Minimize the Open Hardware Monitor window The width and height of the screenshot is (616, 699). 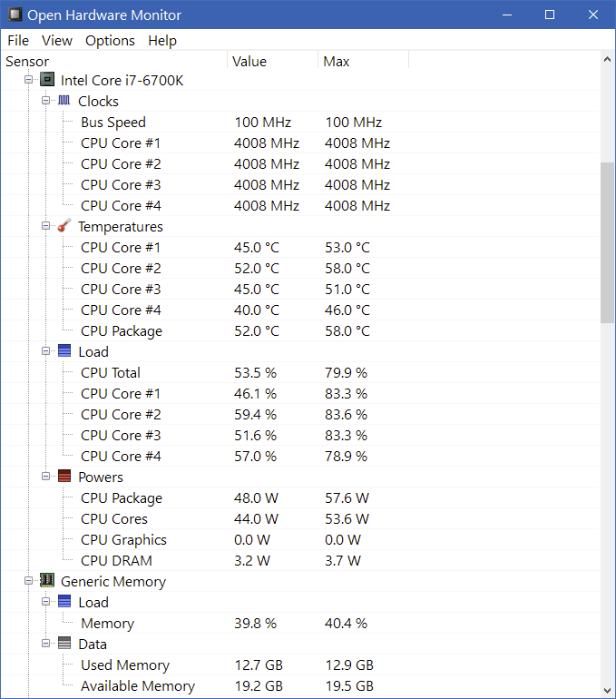507,15
